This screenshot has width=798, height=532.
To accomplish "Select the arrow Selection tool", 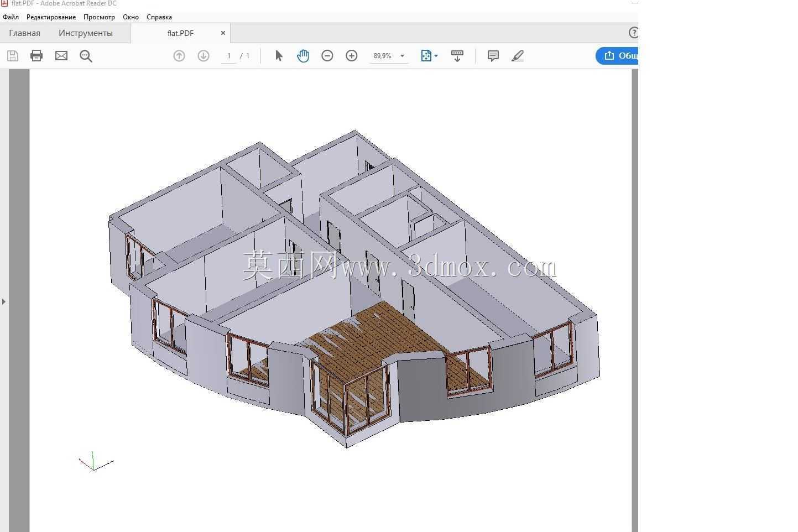I will point(279,56).
